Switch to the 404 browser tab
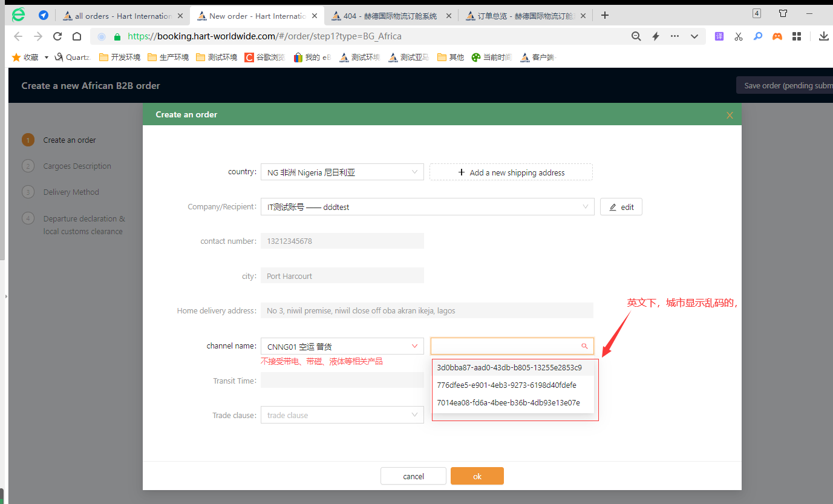 pyautogui.click(x=390, y=16)
